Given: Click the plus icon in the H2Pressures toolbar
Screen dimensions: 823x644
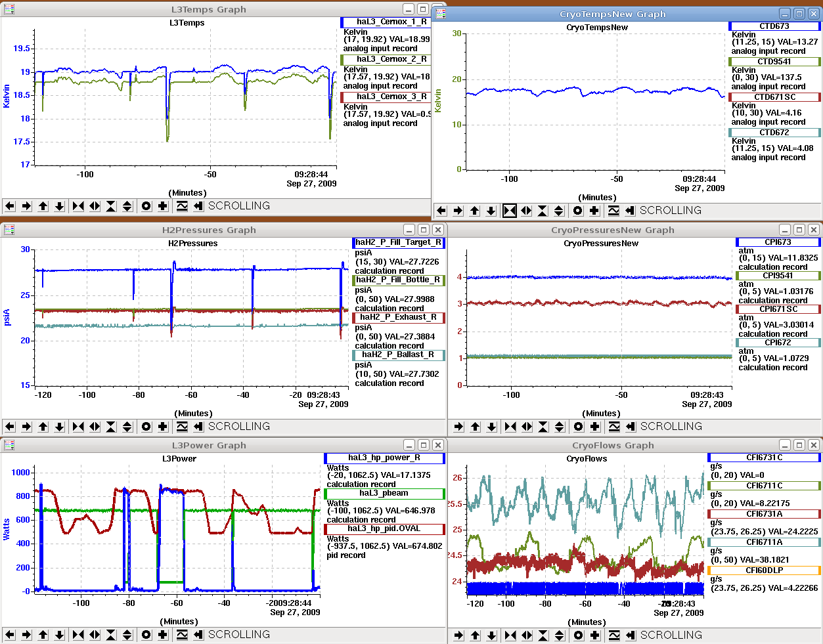Looking at the screenshot, I should click(x=163, y=427).
